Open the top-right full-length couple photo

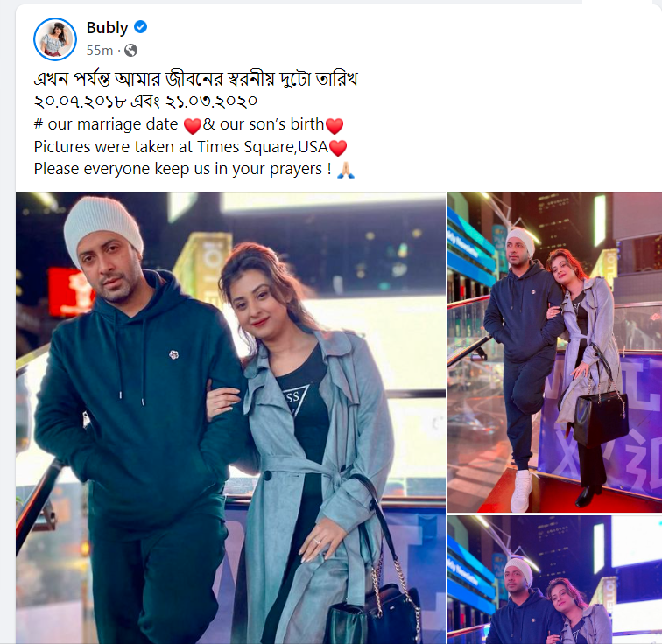pos(555,352)
